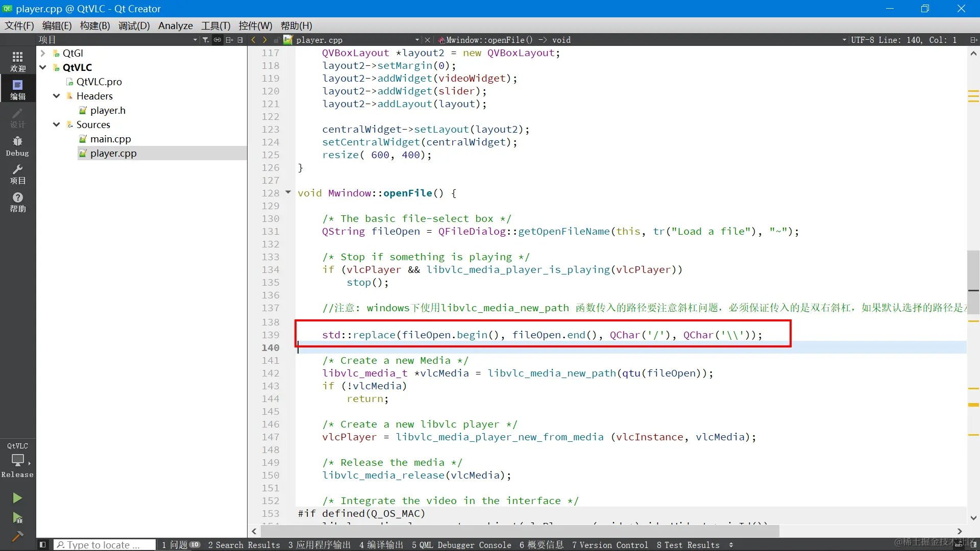Screen dimensions: 980x551
Task: Click the Build hammer icon
Action: (17, 536)
